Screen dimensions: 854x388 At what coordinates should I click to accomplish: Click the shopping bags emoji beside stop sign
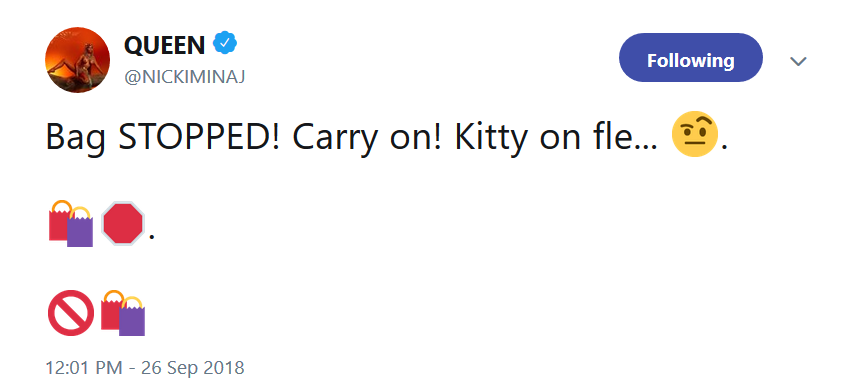click(71, 223)
